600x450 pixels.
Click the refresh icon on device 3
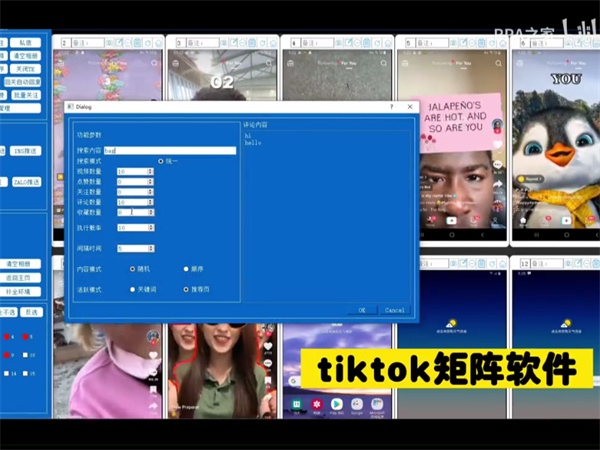point(262,42)
